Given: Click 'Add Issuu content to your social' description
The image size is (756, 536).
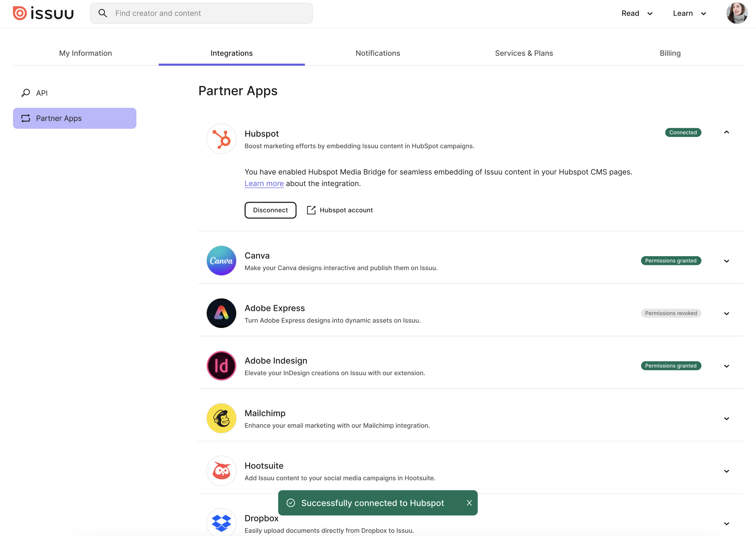Looking at the screenshot, I should point(340,478).
